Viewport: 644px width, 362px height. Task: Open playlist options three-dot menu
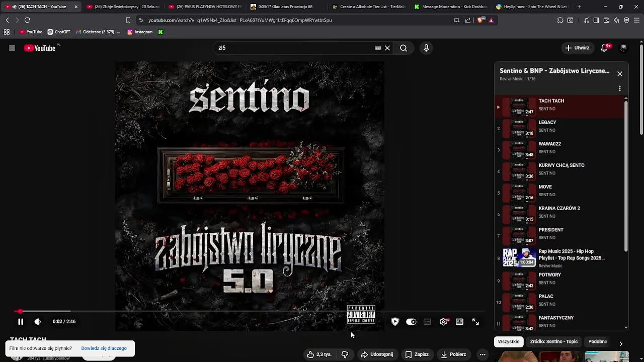(x=620, y=88)
